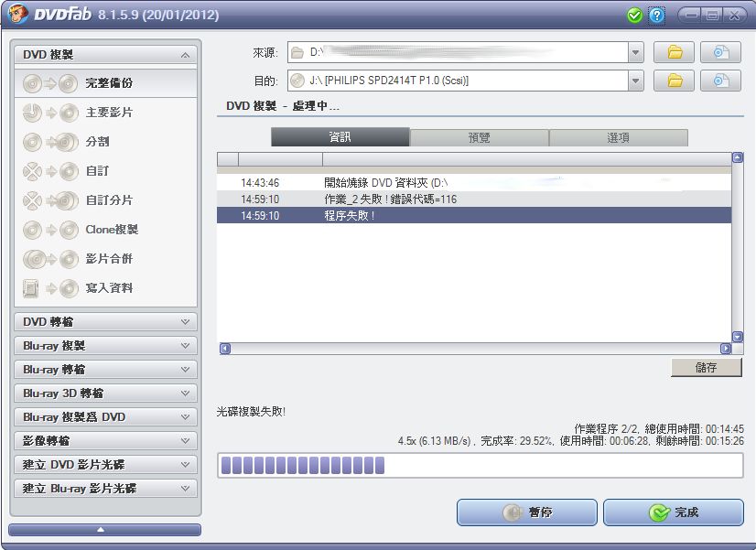This screenshot has width=756, height=550.
Task: Click the 光碟複製失敗! status message
Action: (251, 412)
